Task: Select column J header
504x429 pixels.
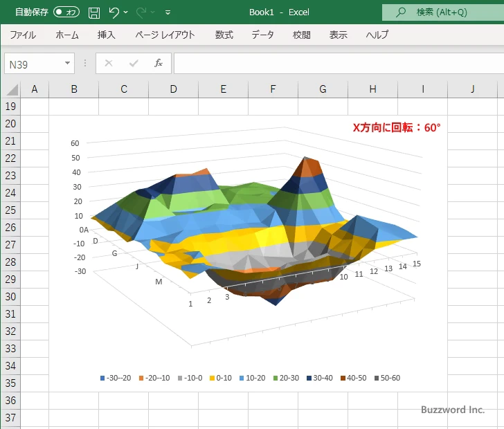Action: pyautogui.click(x=472, y=89)
